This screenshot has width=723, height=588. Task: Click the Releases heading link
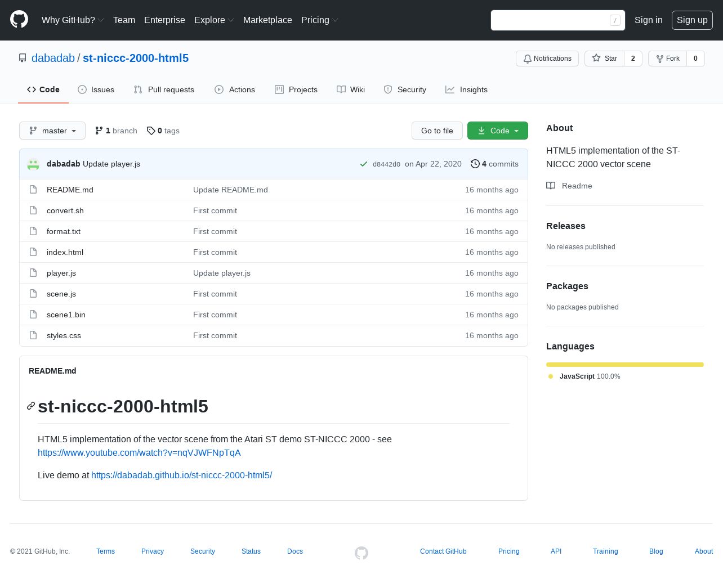[566, 226]
